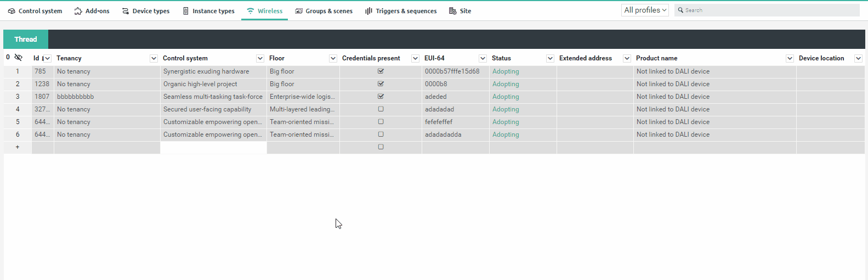
Task: Click Multi-layered leading... floor cell
Action: 303,109
